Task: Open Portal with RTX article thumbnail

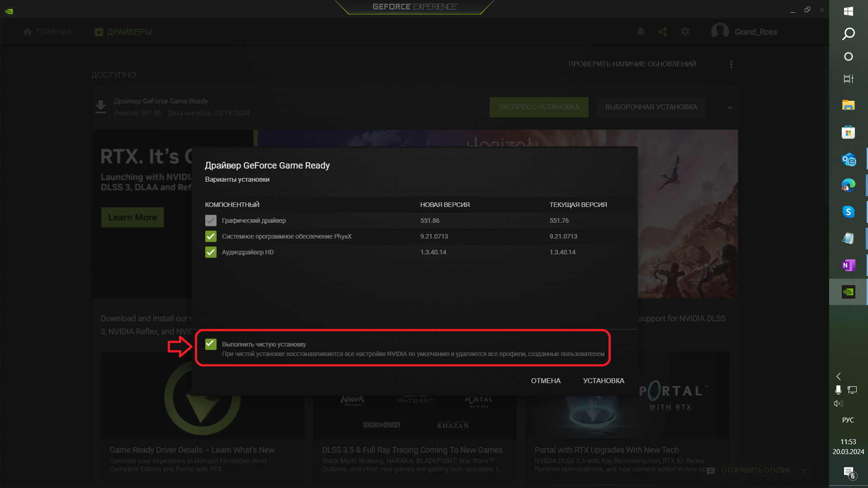Action: tap(627, 417)
